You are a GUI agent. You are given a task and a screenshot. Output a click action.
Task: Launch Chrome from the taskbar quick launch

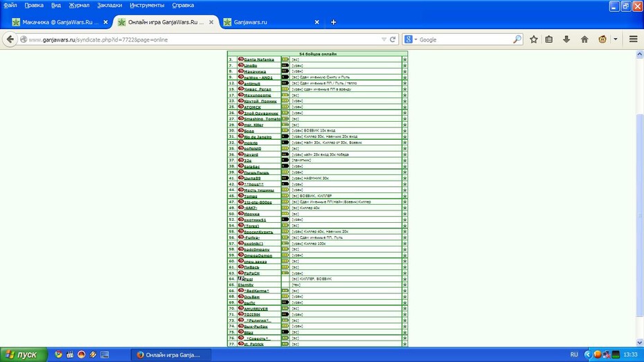(58, 354)
